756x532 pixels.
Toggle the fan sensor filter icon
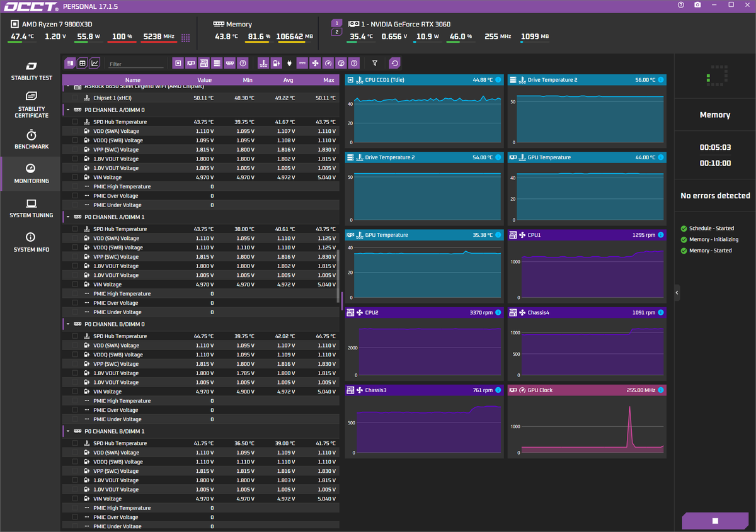click(x=316, y=63)
